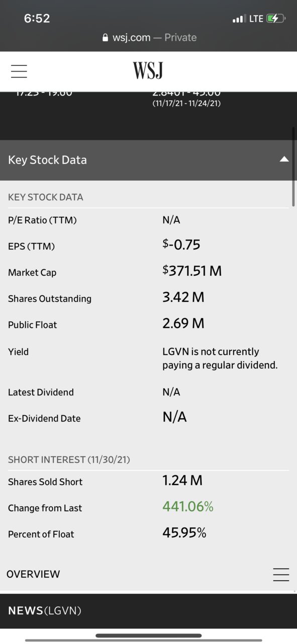Tap the Shares Sold Short 1.24 M value
This screenshot has width=297, height=644.
[182, 480]
